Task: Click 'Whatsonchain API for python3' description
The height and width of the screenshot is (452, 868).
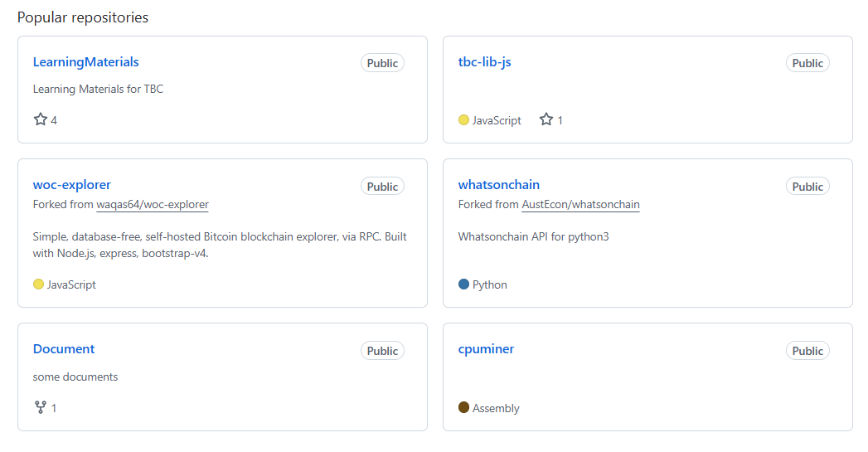Action: 534,236
